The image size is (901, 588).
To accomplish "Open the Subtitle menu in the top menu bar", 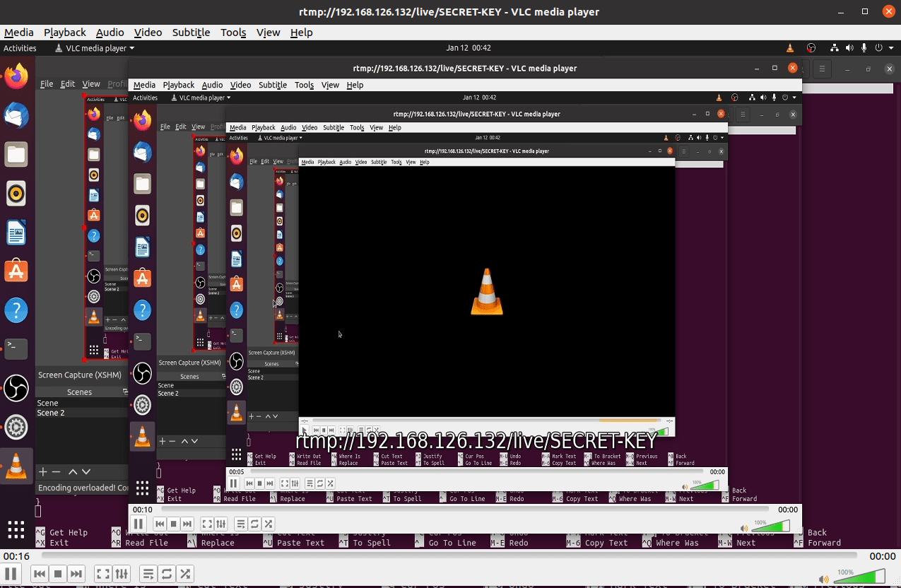I will pyautogui.click(x=191, y=33).
